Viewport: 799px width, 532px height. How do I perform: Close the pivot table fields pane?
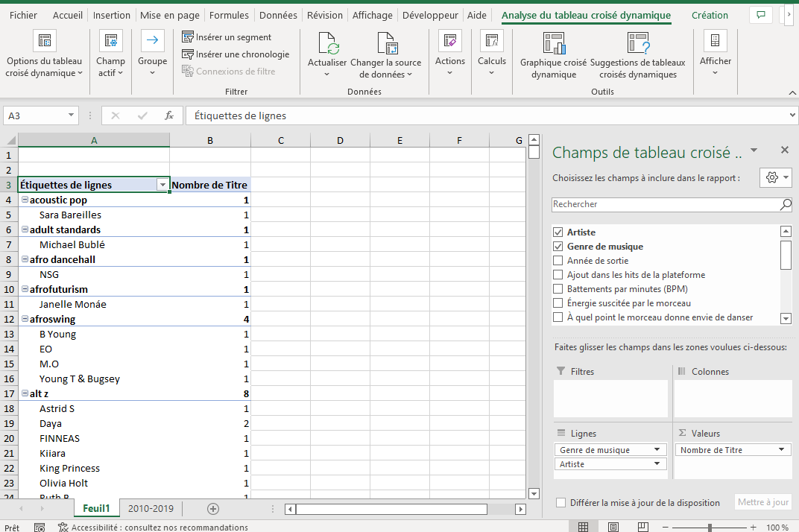tap(785, 150)
